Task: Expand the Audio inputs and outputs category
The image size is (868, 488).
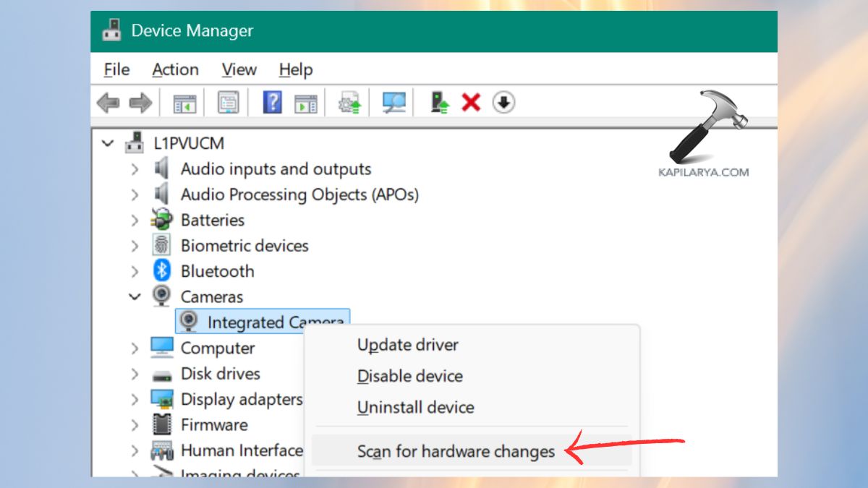Action: coord(135,169)
